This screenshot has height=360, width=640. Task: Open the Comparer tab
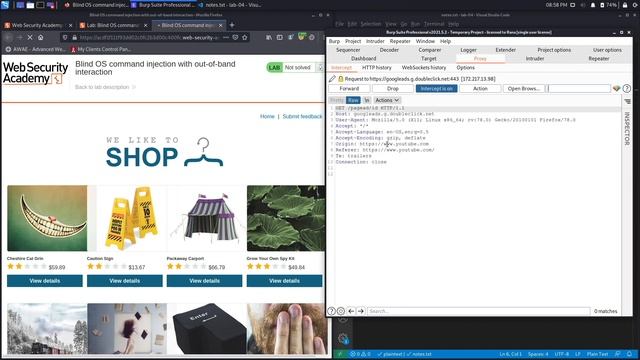[x=429, y=50]
